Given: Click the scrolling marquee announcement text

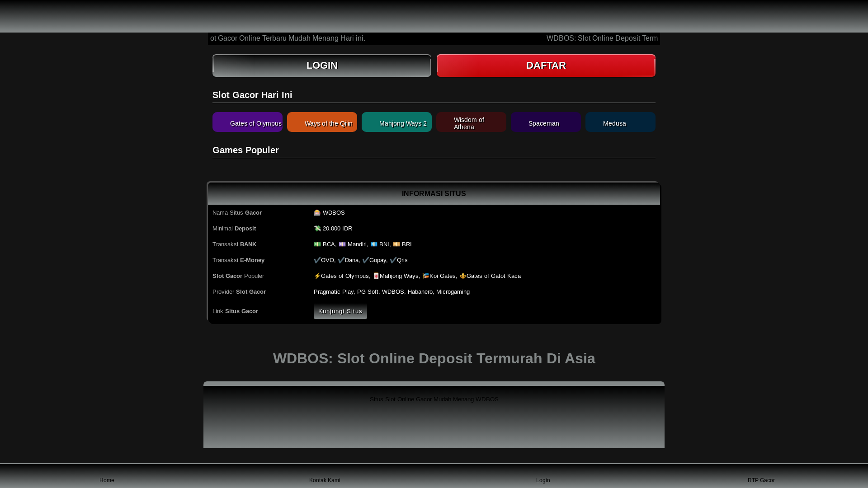Looking at the screenshot, I should coord(434,38).
